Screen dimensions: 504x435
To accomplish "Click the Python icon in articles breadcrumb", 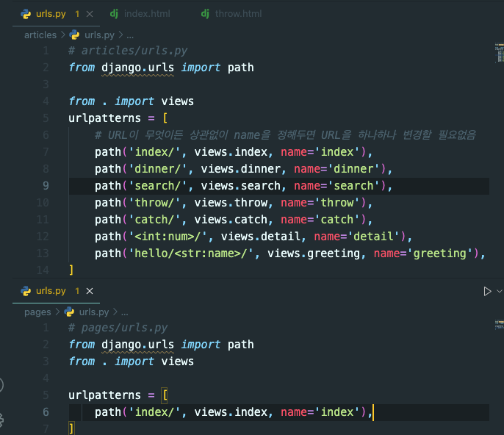I will coord(74,35).
